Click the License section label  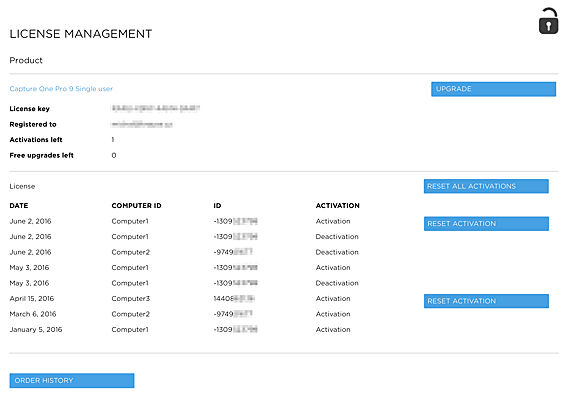coord(22,186)
